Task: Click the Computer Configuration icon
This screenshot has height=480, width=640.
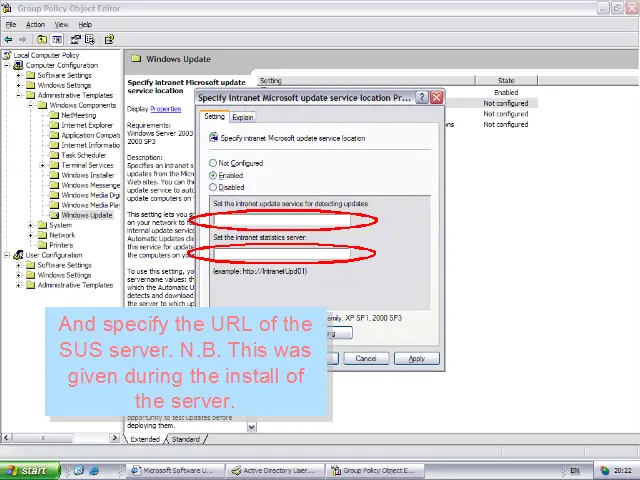Action: pyautogui.click(x=18, y=65)
